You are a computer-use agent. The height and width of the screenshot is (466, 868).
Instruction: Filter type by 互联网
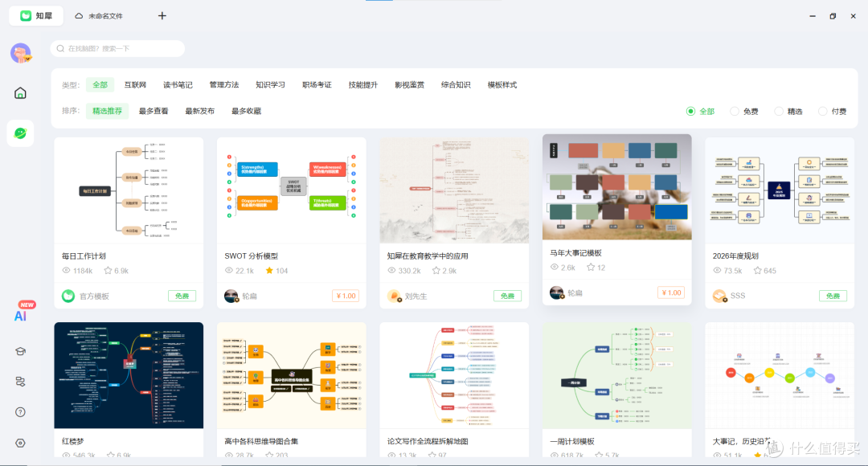pyautogui.click(x=135, y=84)
